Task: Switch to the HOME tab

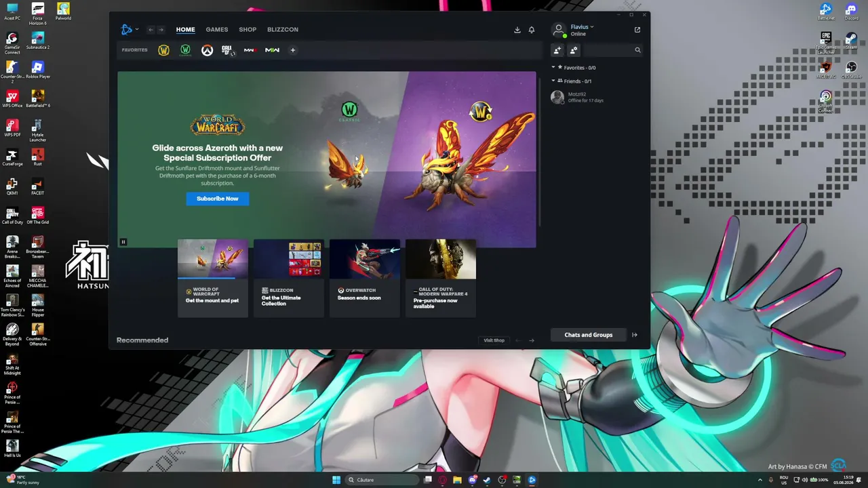Action: coord(185,30)
